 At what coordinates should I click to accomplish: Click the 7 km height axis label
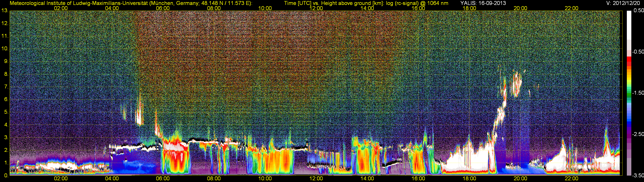tap(6, 87)
